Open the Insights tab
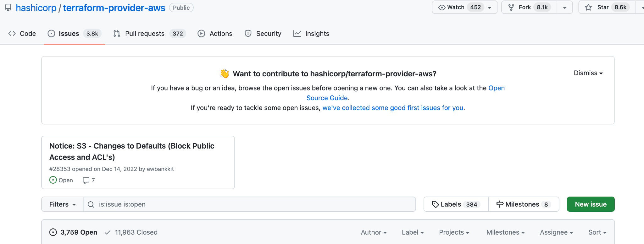Screen dimensions: 644x244 (311, 34)
